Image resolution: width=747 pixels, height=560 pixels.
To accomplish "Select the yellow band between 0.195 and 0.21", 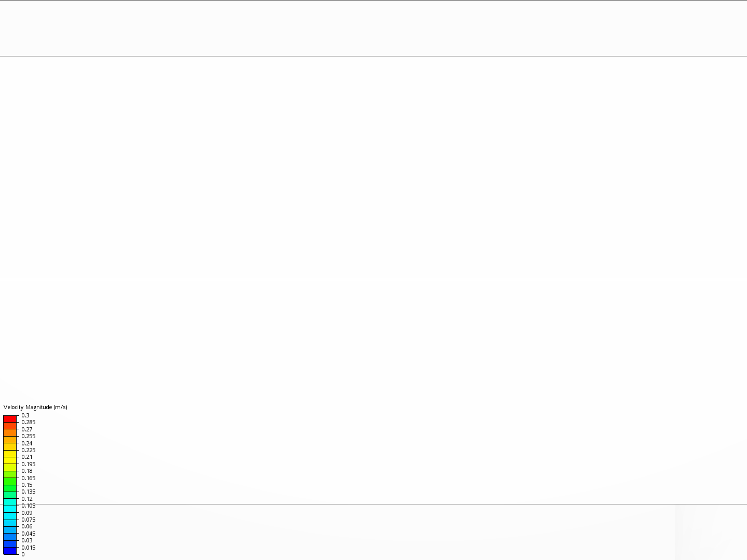I will click(x=10, y=460).
